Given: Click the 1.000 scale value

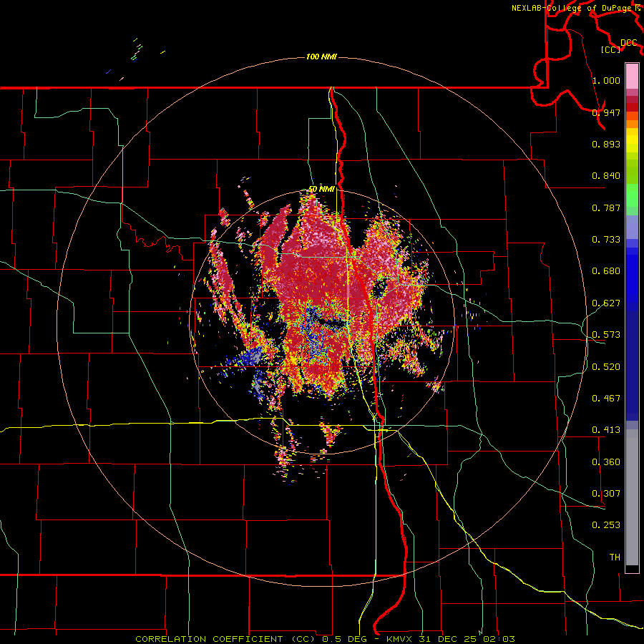Looking at the screenshot, I should [606, 80].
